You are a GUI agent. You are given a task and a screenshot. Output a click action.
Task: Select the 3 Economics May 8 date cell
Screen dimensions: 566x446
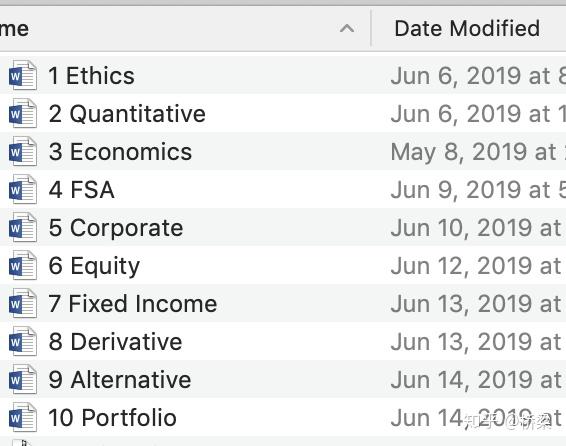point(478,152)
